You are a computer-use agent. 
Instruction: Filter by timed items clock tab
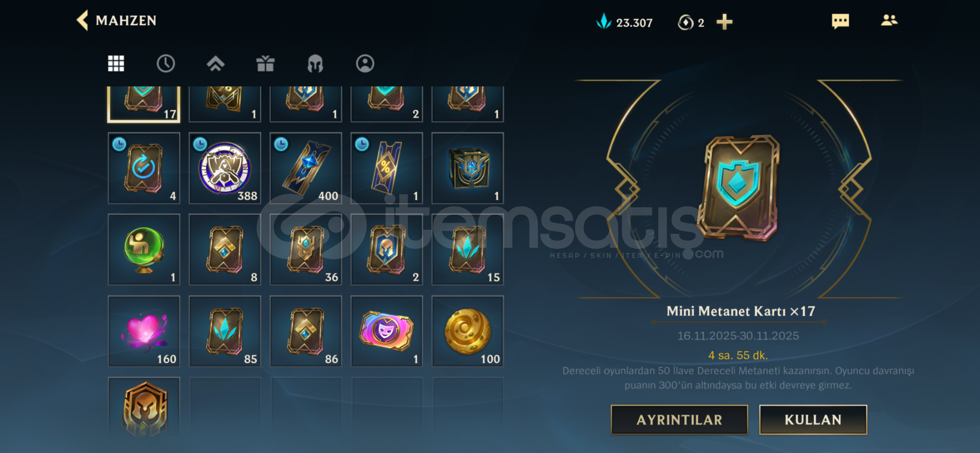pyautogui.click(x=166, y=64)
